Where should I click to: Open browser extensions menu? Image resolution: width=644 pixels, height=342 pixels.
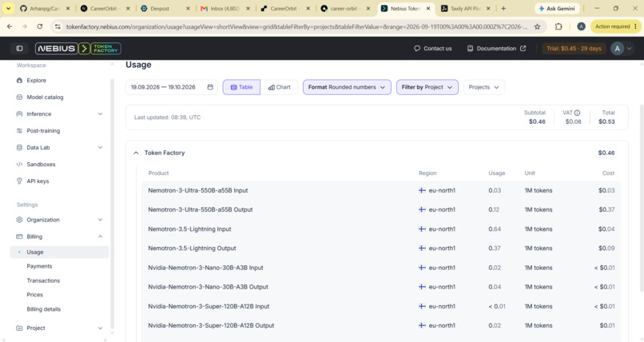(x=559, y=26)
